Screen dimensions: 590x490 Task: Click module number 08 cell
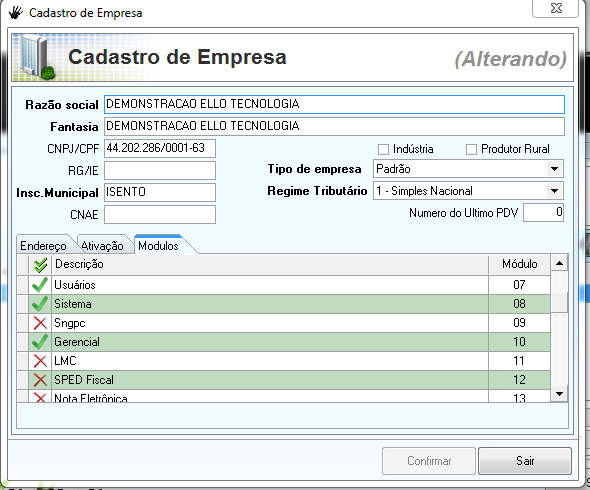[x=519, y=304]
